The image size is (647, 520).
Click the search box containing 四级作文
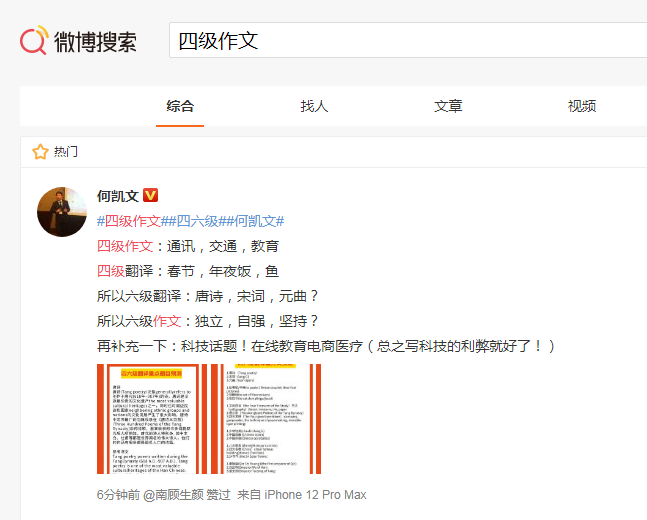tap(400, 41)
